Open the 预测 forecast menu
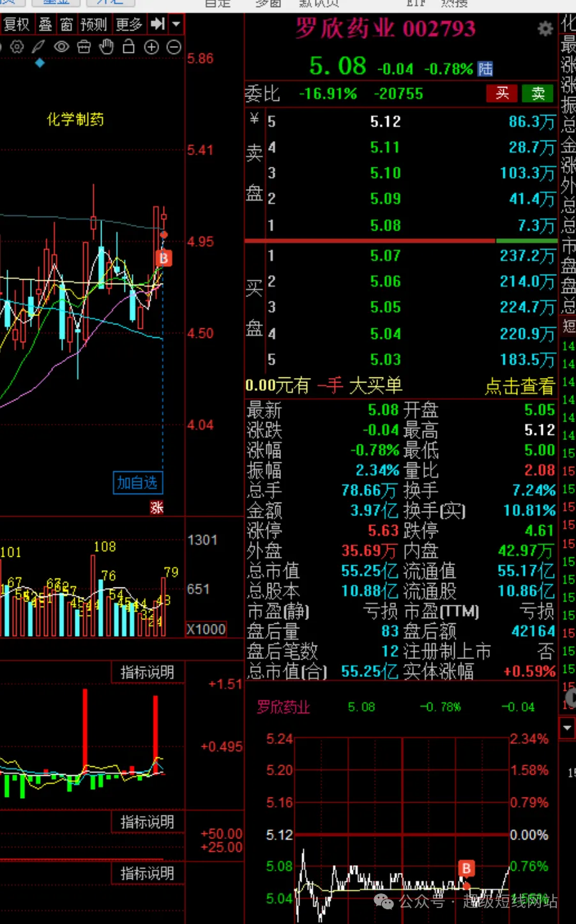This screenshot has height=924, width=576. pyautogui.click(x=93, y=24)
